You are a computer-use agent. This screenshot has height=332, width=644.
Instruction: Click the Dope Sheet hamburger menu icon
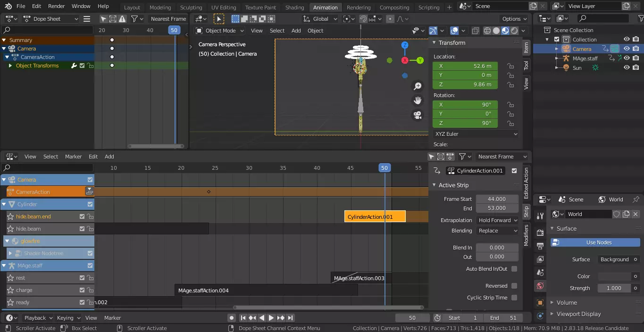click(87, 19)
